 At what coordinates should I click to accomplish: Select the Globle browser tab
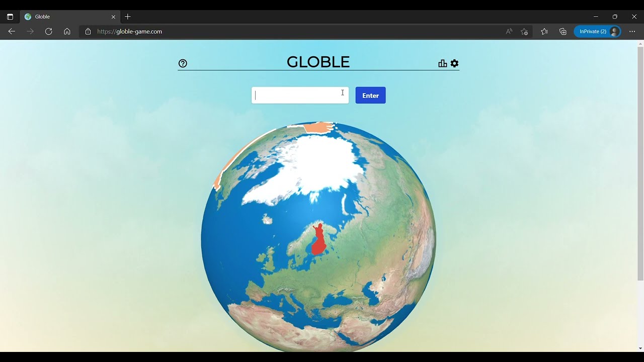[70, 17]
